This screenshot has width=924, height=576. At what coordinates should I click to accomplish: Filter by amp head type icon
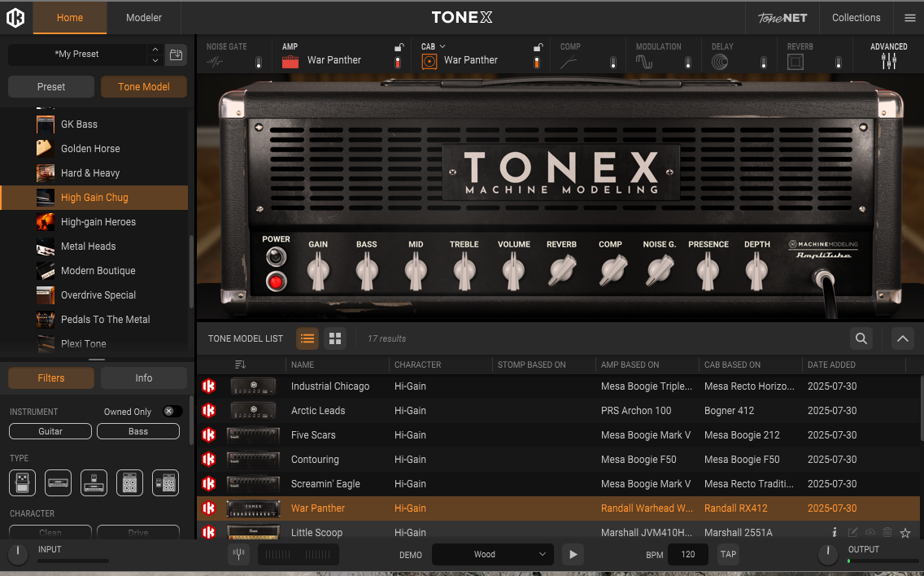pyautogui.click(x=59, y=483)
